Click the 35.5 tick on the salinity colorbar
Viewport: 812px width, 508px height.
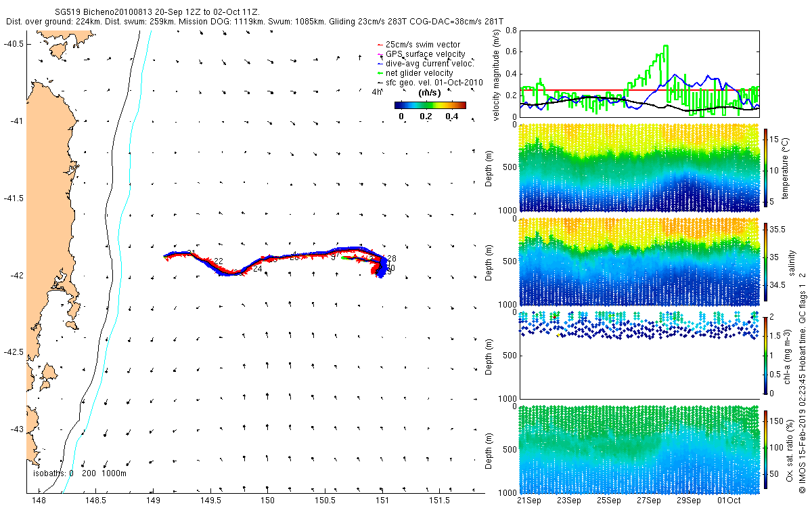777,230
